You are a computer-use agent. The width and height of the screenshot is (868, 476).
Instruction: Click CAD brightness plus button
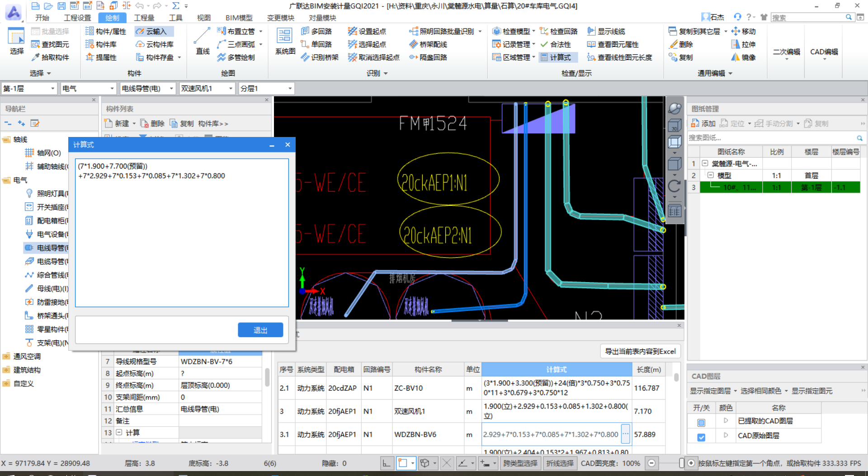(691, 463)
